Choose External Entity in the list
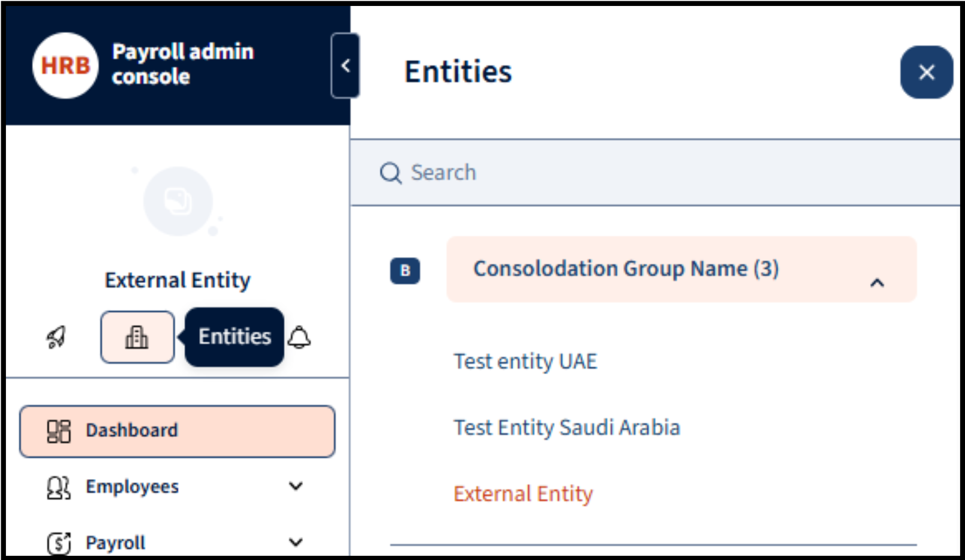 pos(523,493)
